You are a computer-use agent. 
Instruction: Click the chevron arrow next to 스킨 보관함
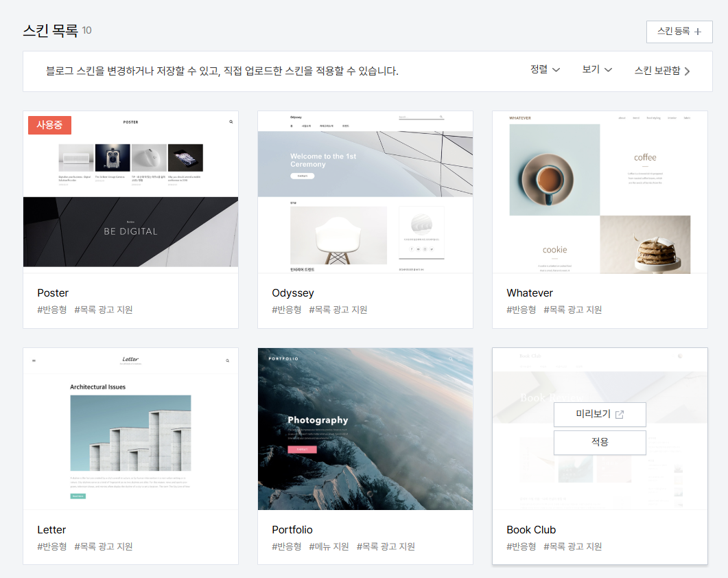click(x=687, y=71)
